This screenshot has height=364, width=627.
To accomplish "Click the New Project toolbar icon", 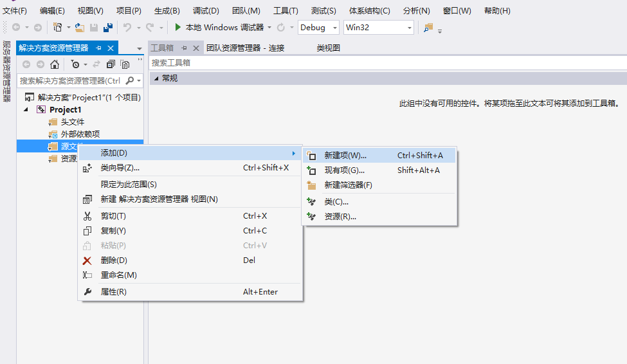I will click(58, 27).
